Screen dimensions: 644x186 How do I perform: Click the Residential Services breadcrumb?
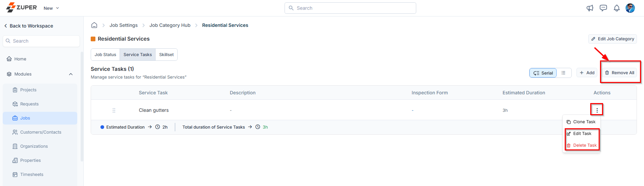225,25
